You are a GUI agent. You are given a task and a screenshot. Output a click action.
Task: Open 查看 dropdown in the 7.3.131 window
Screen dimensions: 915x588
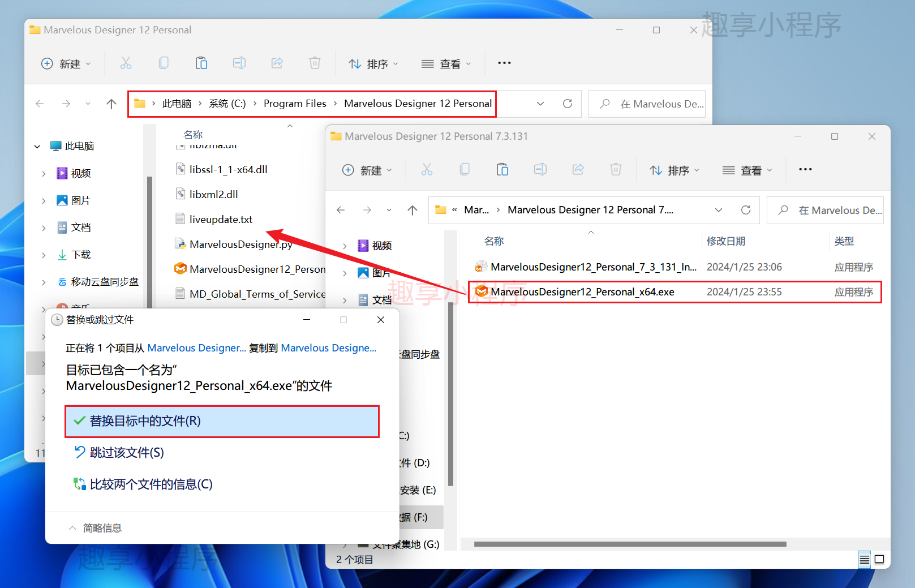point(748,170)
